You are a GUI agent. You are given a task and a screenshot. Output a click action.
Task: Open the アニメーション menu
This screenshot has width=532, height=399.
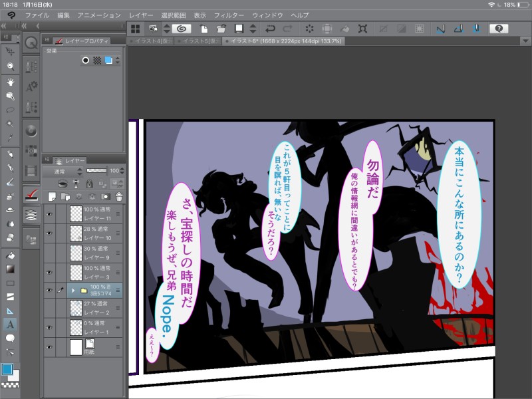tap(99, 15)
